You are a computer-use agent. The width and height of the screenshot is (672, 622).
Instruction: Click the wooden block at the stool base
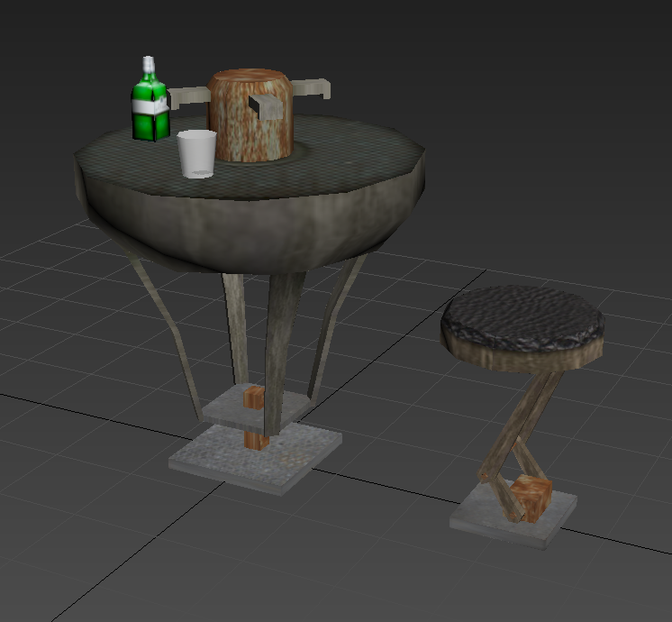pos(531,498)
